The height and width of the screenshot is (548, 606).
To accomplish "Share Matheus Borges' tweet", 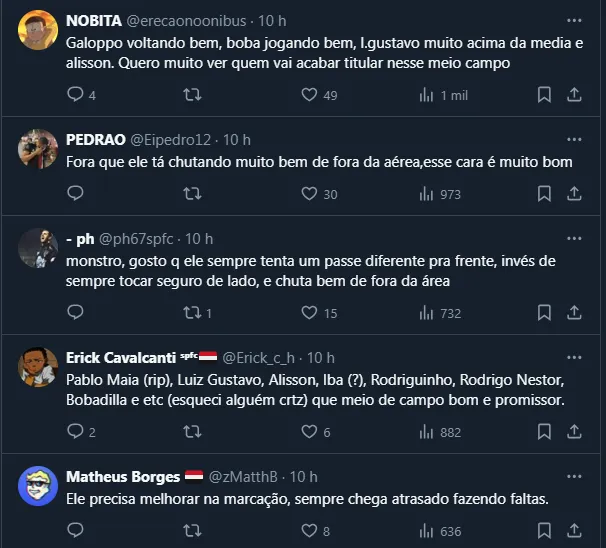I will pyautogui.click(x=574, y=531).
